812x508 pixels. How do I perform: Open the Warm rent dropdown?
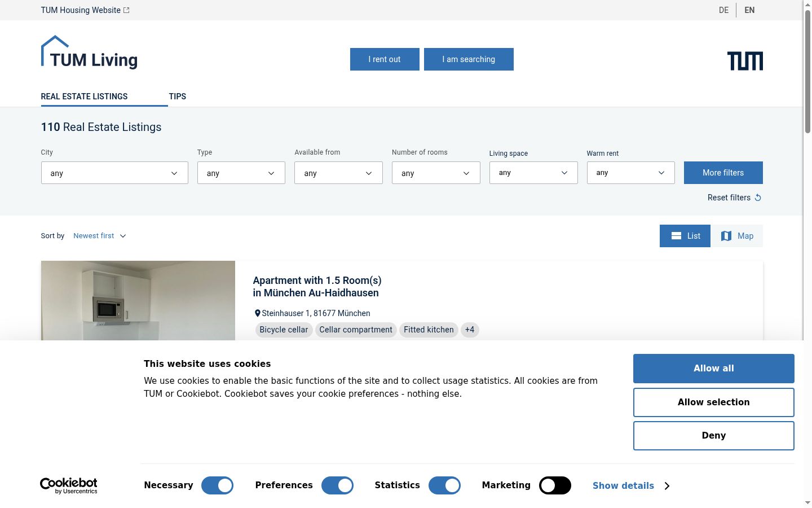click(631, 173)
